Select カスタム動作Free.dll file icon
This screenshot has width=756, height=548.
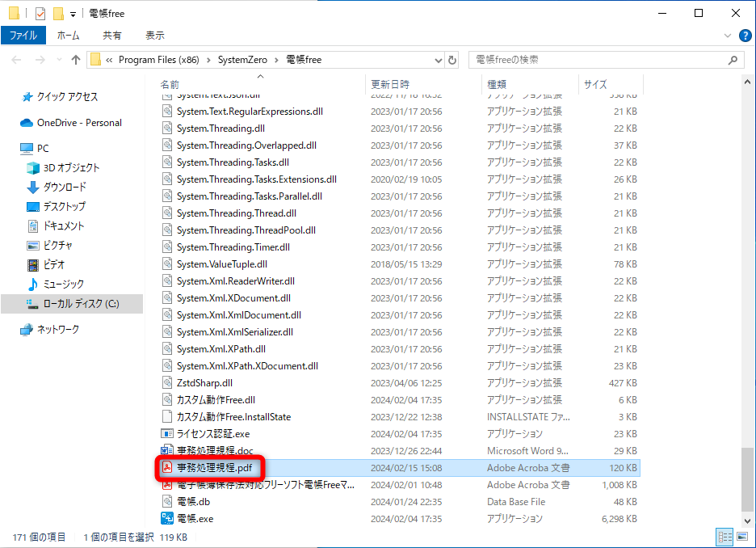pyautogui.click(x=167, y=400)
